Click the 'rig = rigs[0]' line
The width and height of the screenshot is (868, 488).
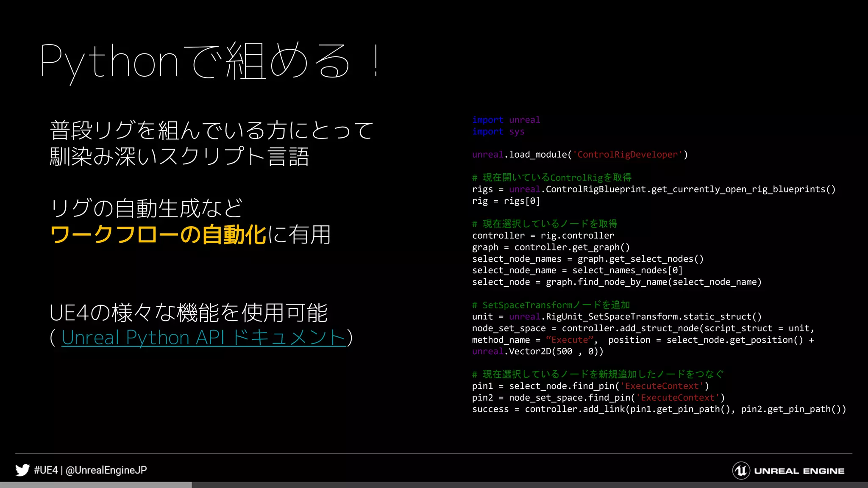tap(506, 201)
